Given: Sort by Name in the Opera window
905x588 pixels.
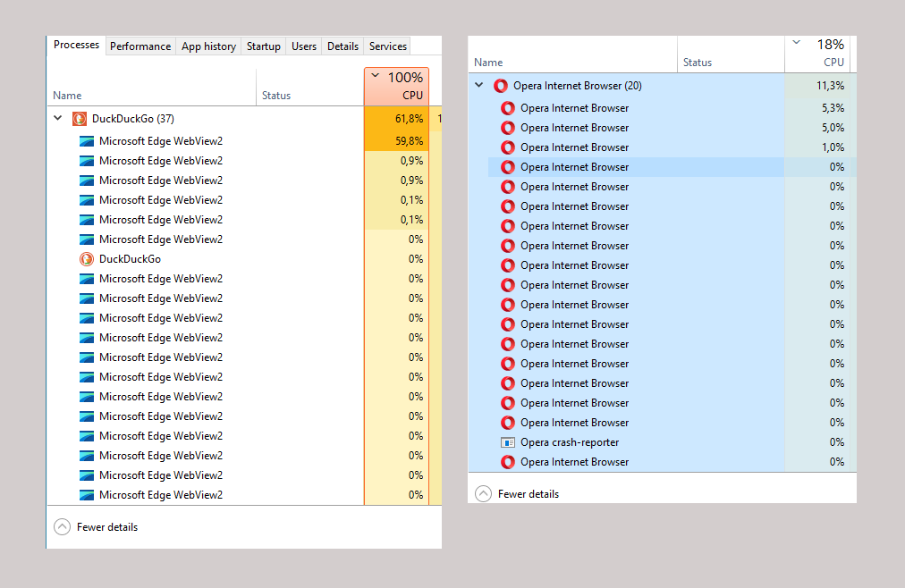Looking at the screenshot, I should 572,55.
